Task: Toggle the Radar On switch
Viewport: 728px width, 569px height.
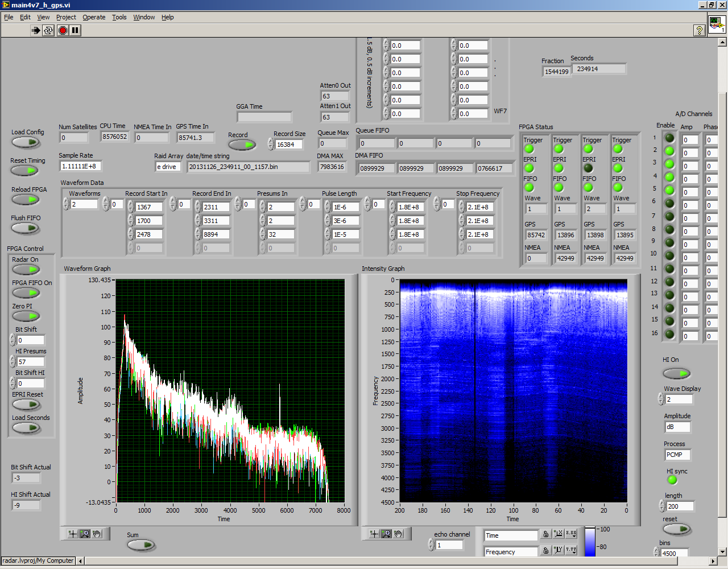Action: point(26,270)
